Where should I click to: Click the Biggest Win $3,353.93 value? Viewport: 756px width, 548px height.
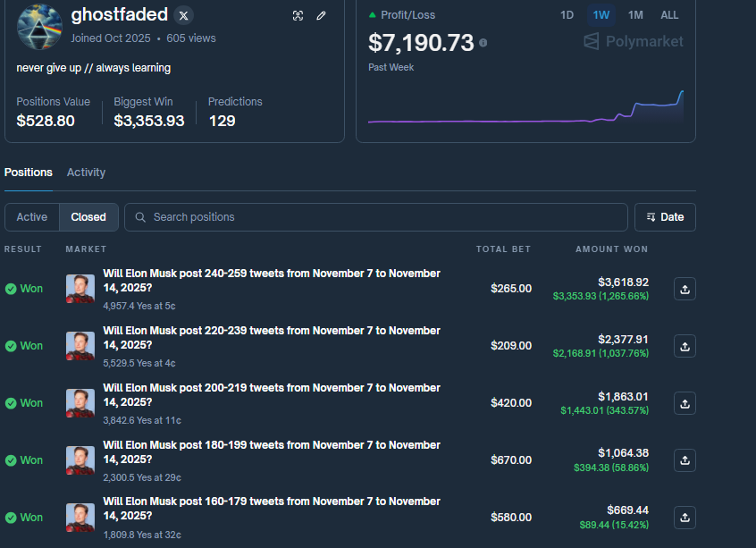click(x=149, y=121)
